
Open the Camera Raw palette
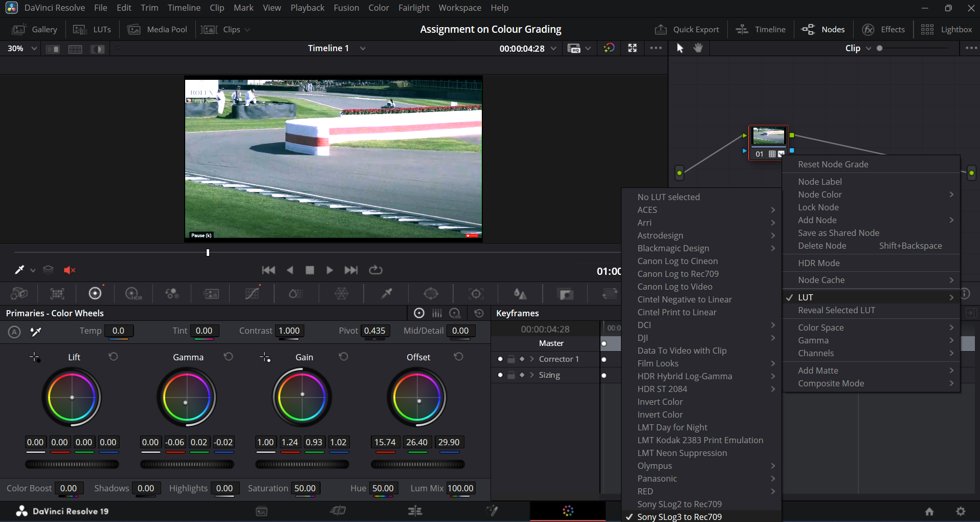19,294
